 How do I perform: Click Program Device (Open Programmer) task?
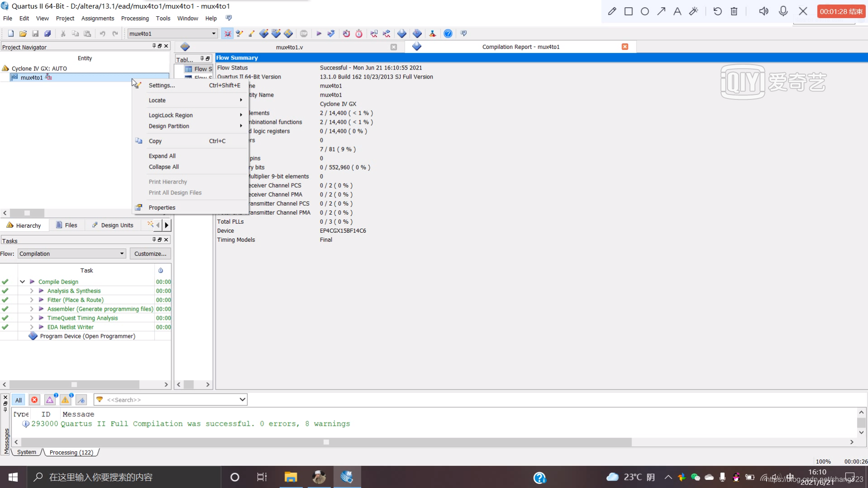88,336
